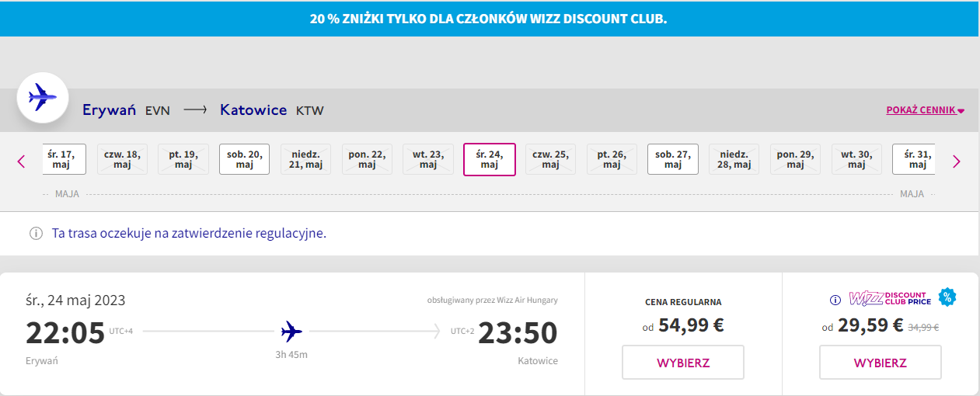Click the airplane icon on flight route line
This screenshot has width=980, height=396.
tap(291, 332)
